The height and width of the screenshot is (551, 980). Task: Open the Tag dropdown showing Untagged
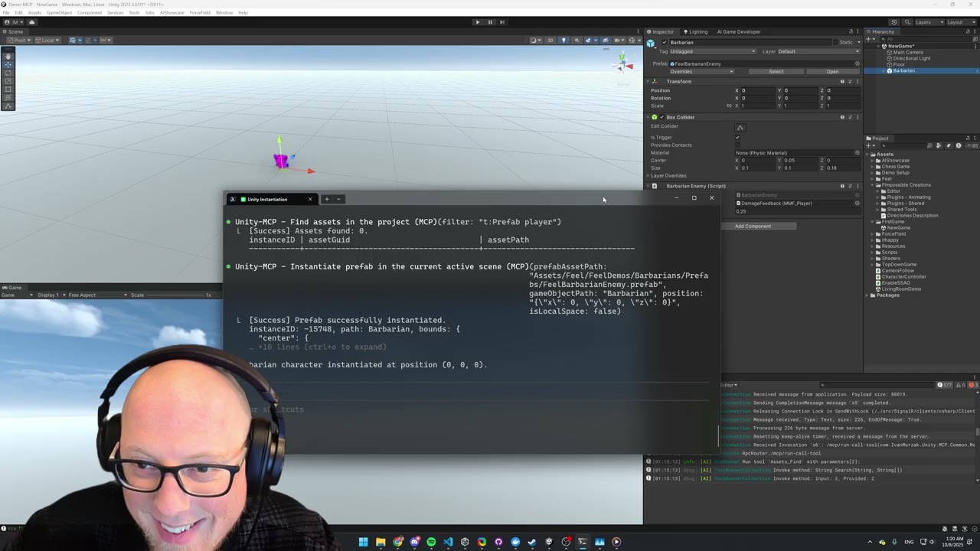click(x=713, y=51)
